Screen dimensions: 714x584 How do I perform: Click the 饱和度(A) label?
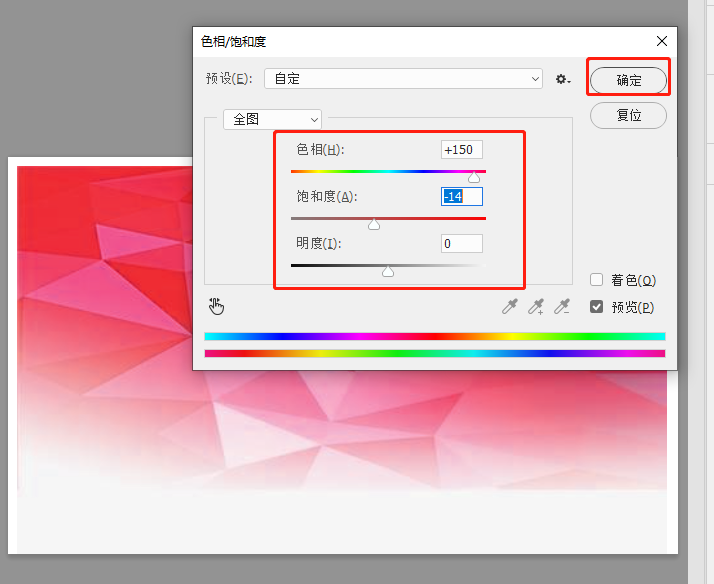[327, 196]
